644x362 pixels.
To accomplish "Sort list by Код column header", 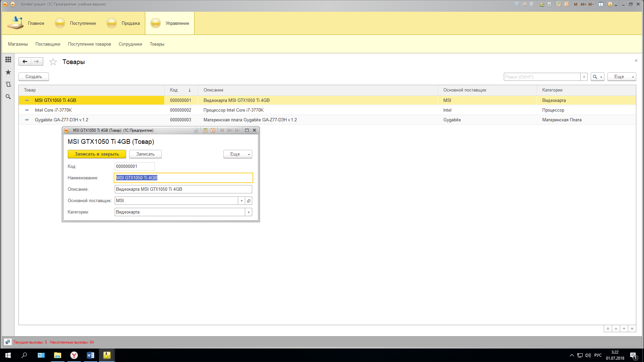I will 181,90.
